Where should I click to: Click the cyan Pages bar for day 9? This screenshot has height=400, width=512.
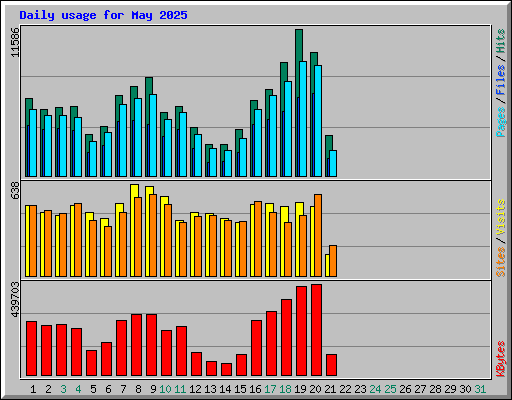pos(153,135)
